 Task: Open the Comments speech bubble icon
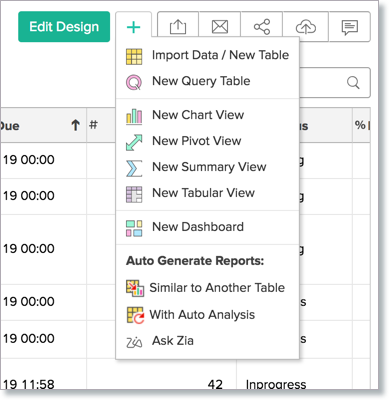click(350, 27)
